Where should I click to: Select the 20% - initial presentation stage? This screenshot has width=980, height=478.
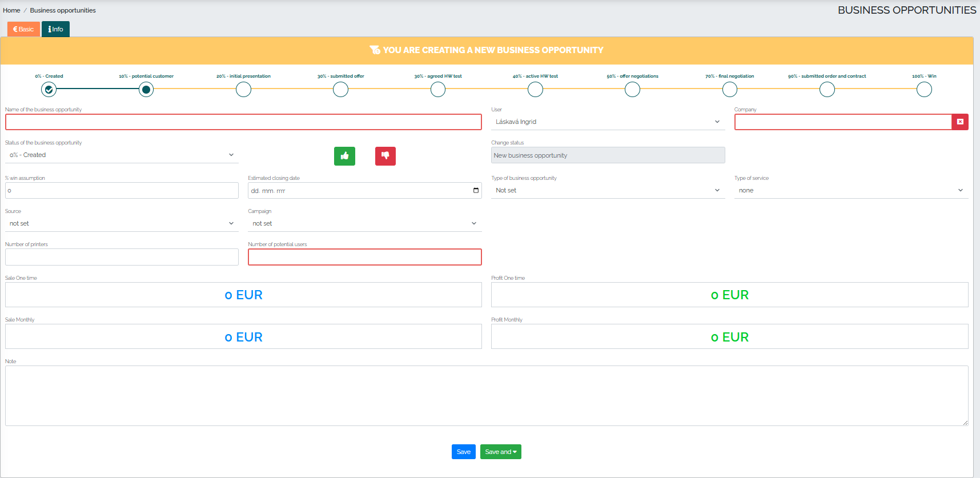click(x=243, y=89)
